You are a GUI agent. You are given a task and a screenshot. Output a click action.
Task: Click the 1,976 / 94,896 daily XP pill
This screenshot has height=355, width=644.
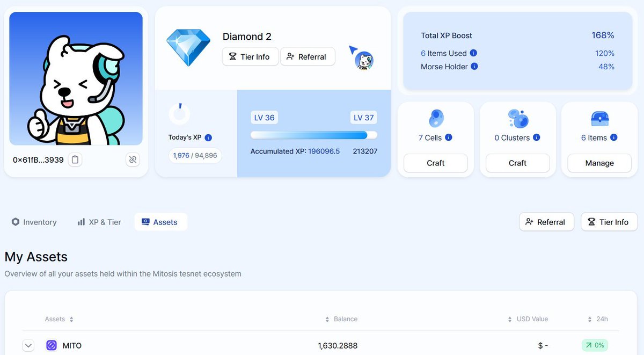pos(195,156)
